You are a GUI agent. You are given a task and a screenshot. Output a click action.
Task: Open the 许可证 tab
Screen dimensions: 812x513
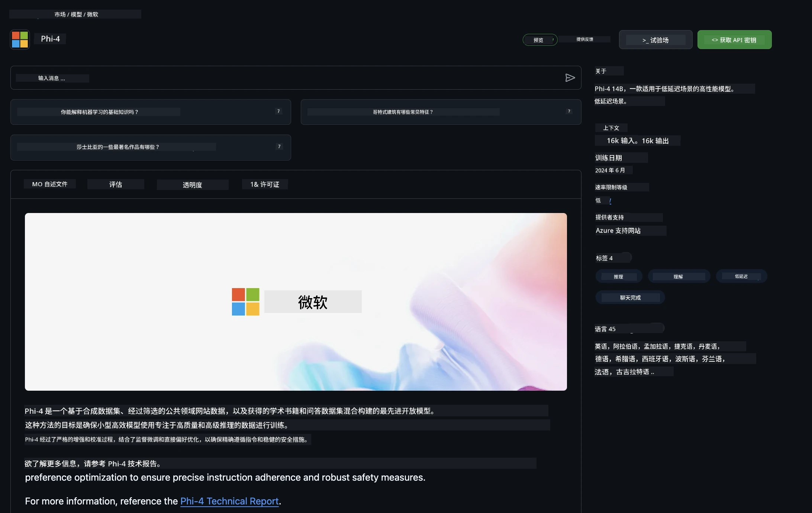265,184
